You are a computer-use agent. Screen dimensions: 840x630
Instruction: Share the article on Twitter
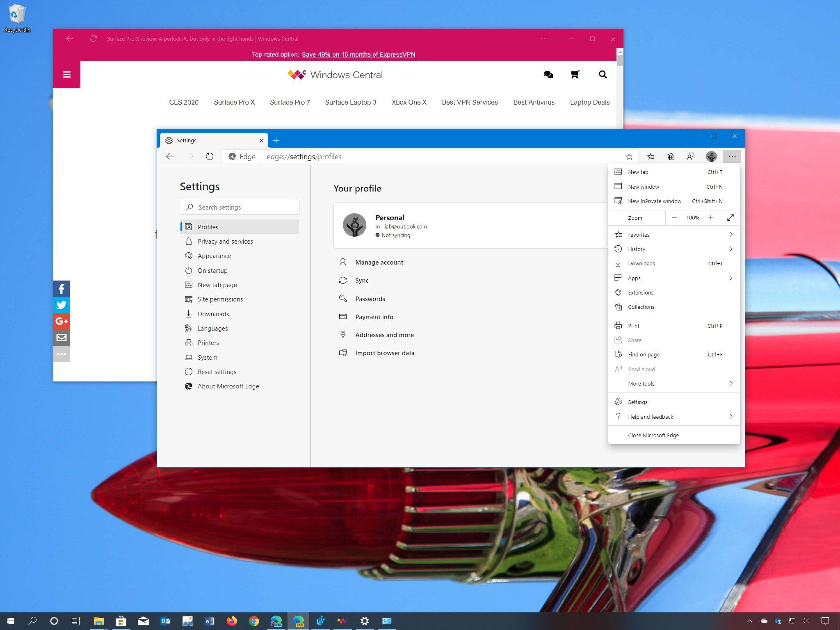(62, 305)
